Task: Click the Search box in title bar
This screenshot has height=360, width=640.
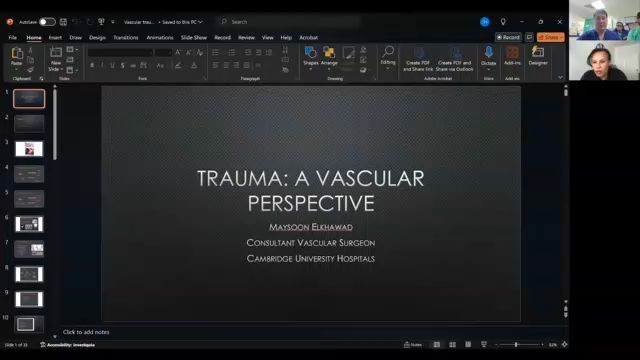Action: tap(289, 22)
